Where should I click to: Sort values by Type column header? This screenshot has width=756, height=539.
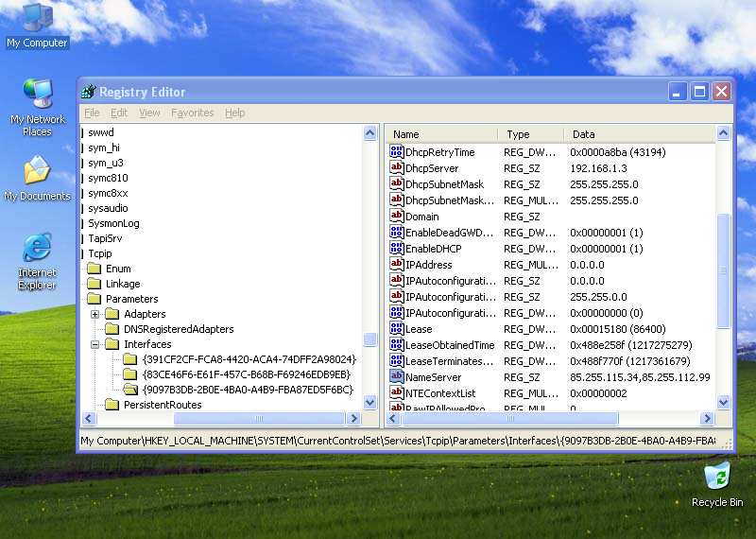[x=531, y=134]
